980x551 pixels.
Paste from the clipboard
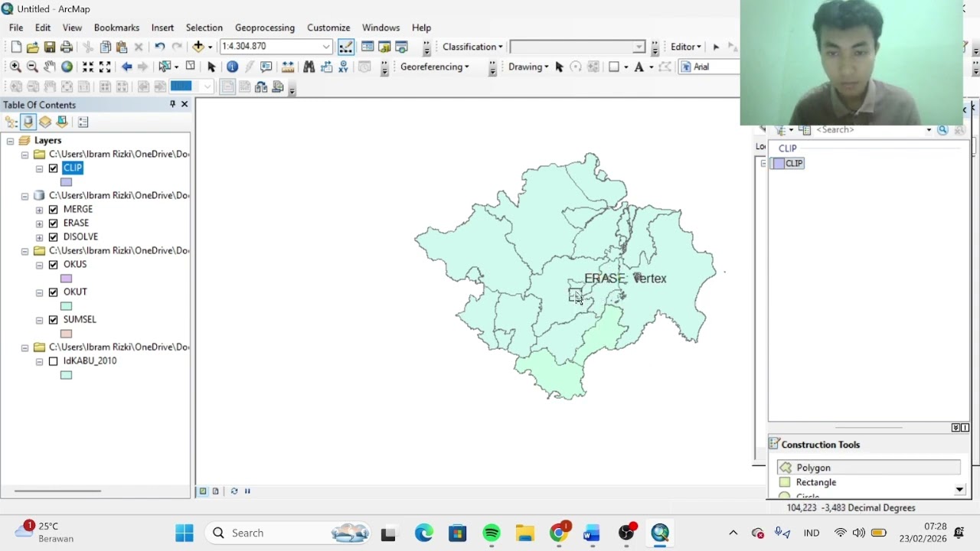click(x=122, y=47)
